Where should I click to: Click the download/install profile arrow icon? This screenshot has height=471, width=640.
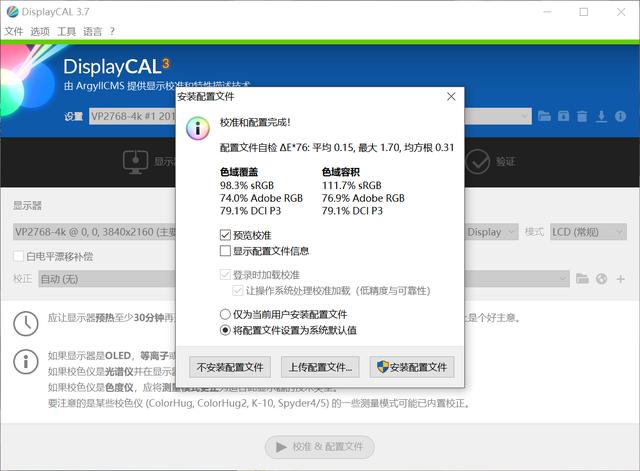click(x=601, y=116)
